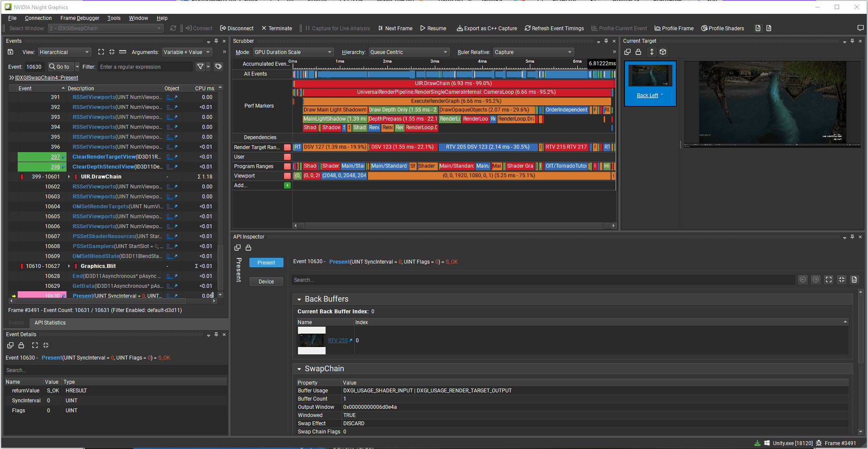
Task: Open the event filter funnel icon
Action: 200,67
